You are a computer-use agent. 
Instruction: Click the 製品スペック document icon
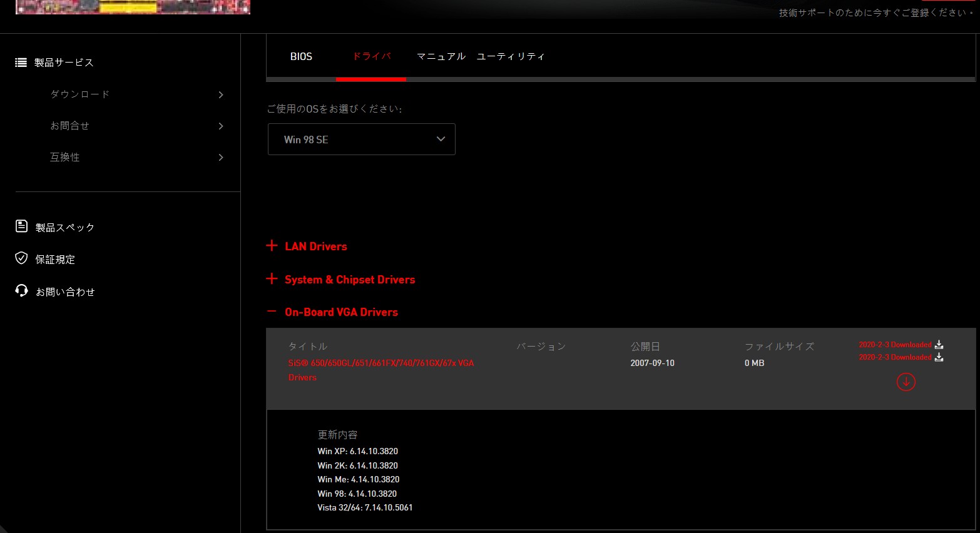(21, 226)
